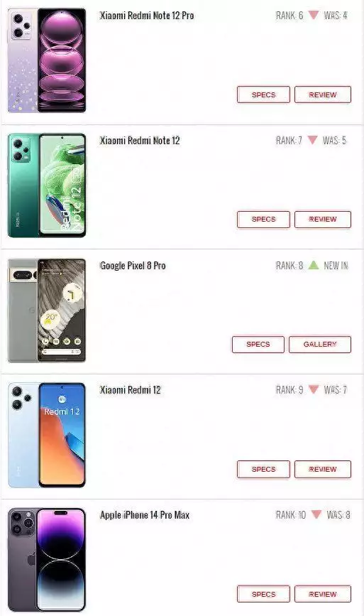This screenshot has height=616, width=364.
Task: Click green up arrow for Pixel 8 Pro
Action: point(314,265)
